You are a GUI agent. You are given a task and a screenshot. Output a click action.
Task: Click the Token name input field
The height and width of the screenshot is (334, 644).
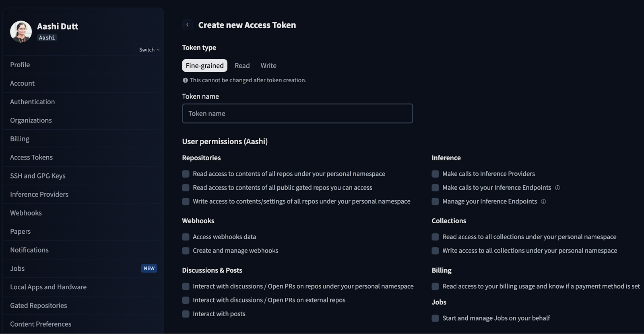297,113
